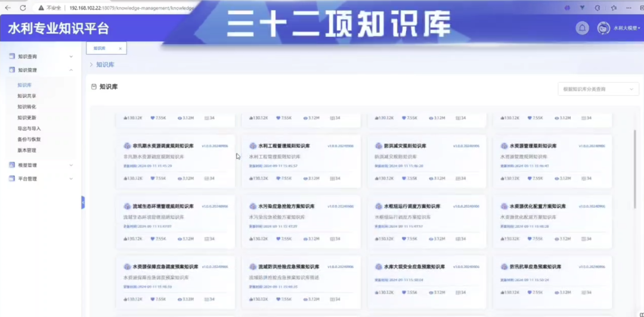
Task: Open 导出与导入 in the sidebar
Action: pos(29,129)
